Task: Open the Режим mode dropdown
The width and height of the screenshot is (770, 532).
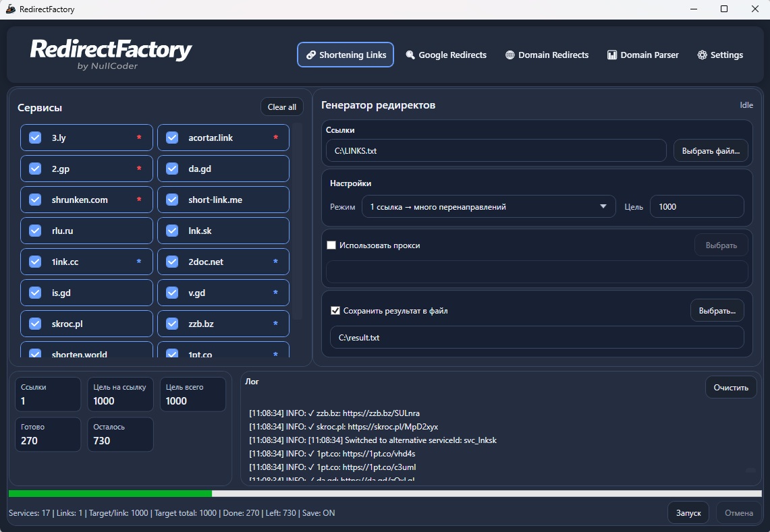Action: [488, 207]
